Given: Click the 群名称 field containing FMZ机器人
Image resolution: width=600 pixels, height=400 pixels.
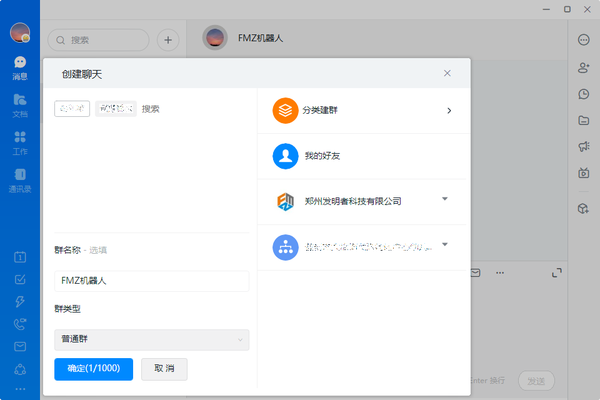Looking at the screenshot, I should tap(151, 281).
